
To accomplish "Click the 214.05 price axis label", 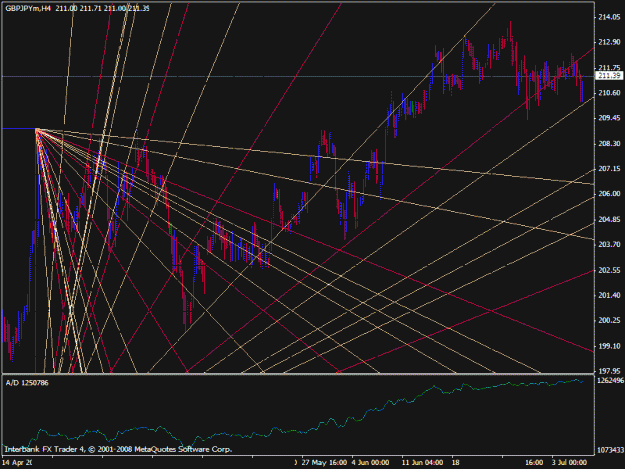I will pos(609,17).
